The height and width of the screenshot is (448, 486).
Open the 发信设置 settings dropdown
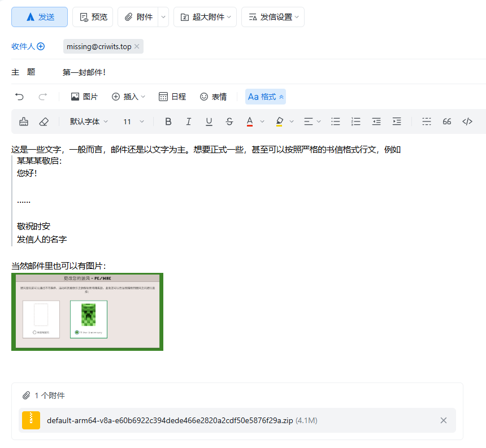pos(273,17)
